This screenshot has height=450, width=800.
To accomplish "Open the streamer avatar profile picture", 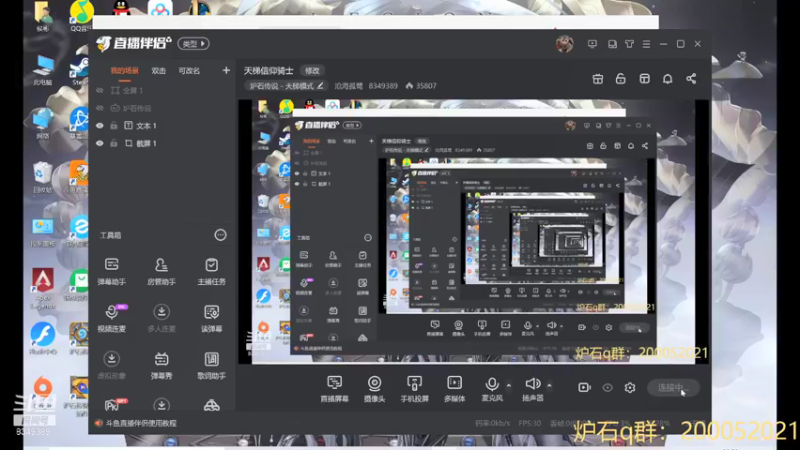I will coord(565,44).
